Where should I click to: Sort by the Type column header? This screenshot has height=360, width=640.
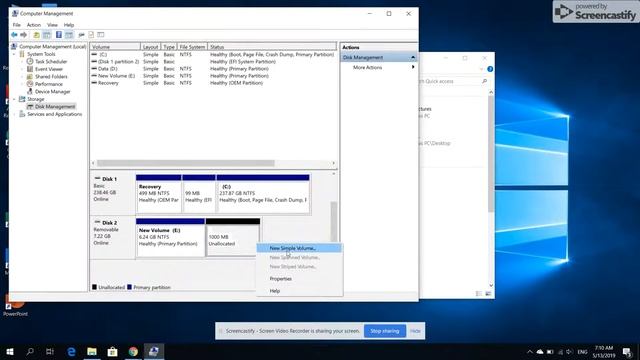[x=169, y=47]
